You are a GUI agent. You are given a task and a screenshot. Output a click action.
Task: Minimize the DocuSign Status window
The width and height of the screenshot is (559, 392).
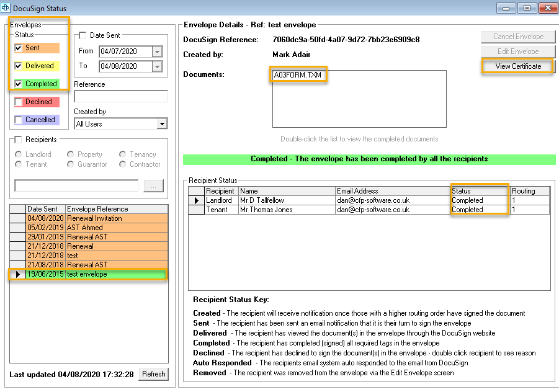coord(506,8)
